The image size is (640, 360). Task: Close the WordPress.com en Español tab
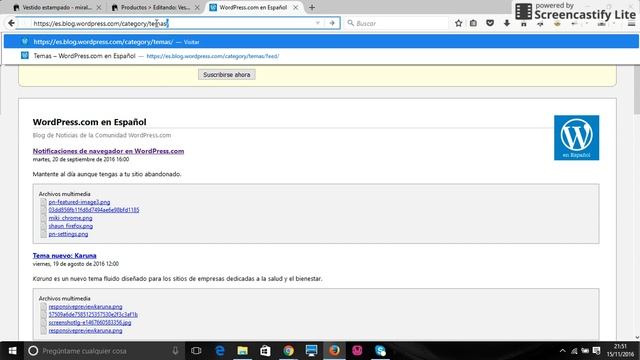point(296,7)
